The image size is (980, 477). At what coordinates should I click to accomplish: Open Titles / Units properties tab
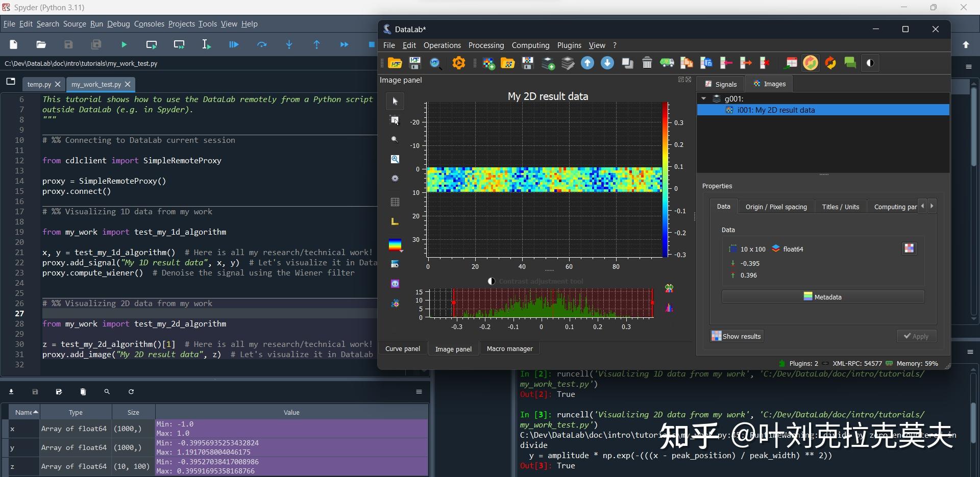pyautogui.click(x=840, y=207)
